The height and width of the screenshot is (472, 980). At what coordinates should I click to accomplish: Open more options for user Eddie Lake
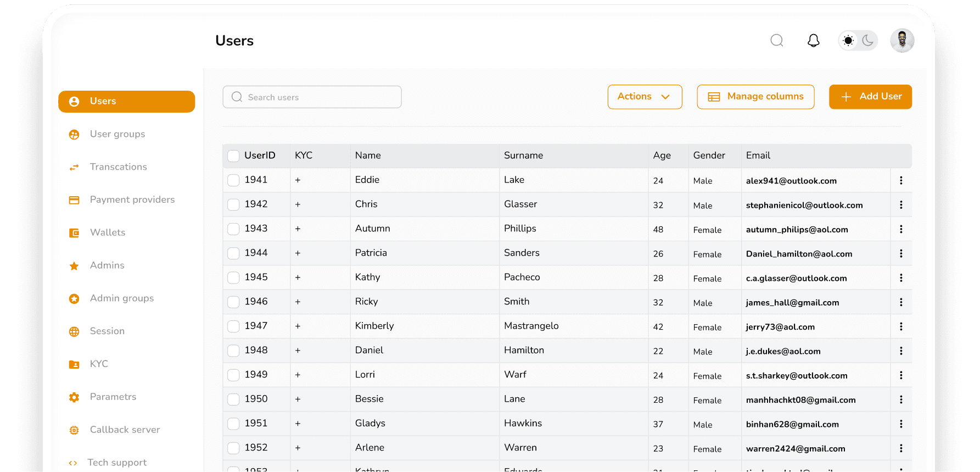[900, 180]
